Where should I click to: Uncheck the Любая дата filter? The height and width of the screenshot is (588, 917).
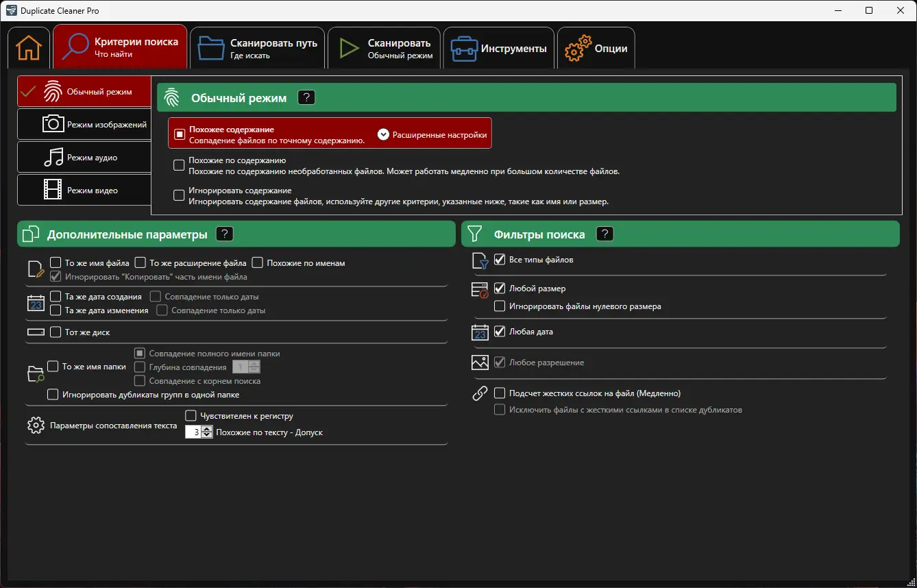tap(500, 332)
